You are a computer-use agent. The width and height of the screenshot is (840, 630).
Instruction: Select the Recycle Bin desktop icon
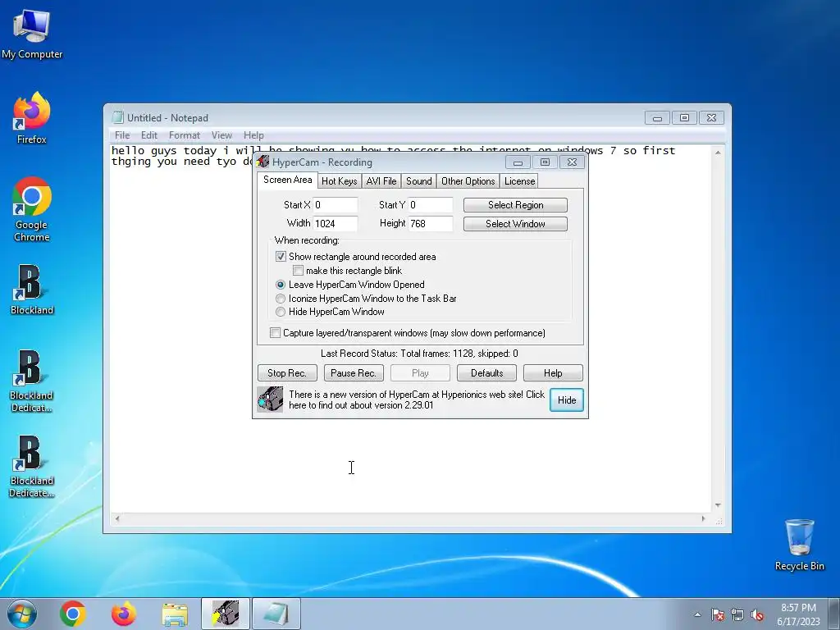pos(799,545)
